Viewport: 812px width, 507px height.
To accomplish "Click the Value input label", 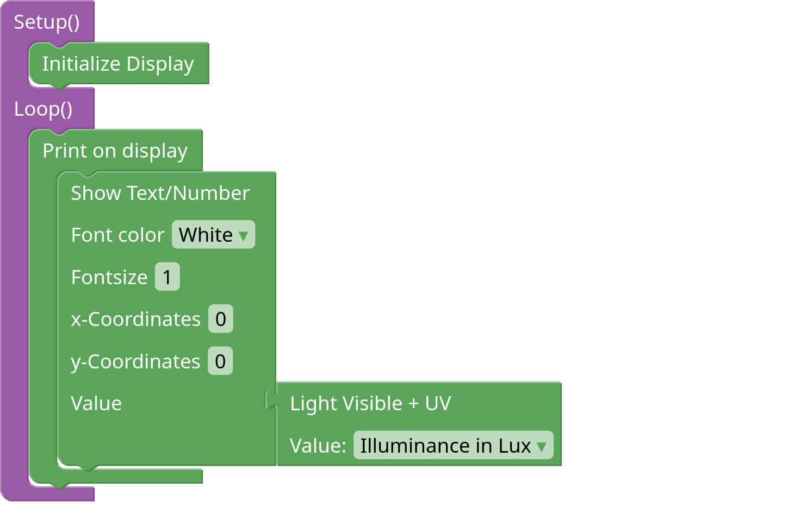I will (96, 403).
